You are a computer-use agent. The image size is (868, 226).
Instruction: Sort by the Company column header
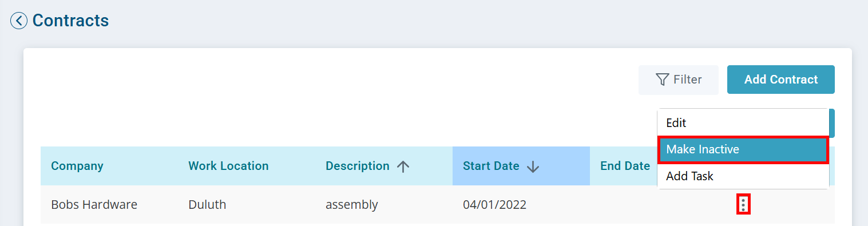pyautogui.click(x=77, y=166)
